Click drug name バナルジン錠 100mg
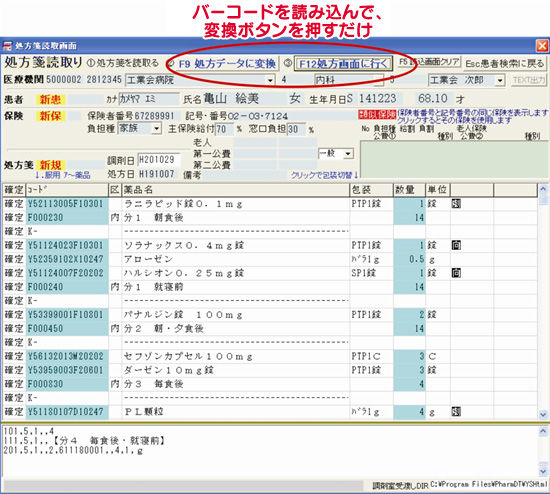550x494 pixels. click(183, 315)
